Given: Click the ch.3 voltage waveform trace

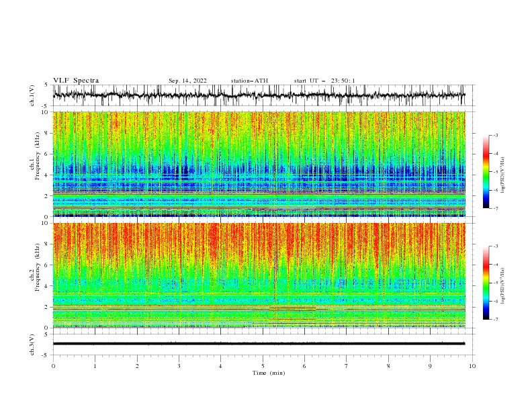Looking at the screenshot, I should (x=259, y=344).
